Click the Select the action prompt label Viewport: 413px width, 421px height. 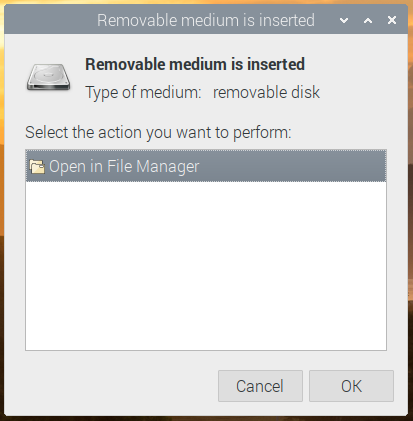(158, 133)
